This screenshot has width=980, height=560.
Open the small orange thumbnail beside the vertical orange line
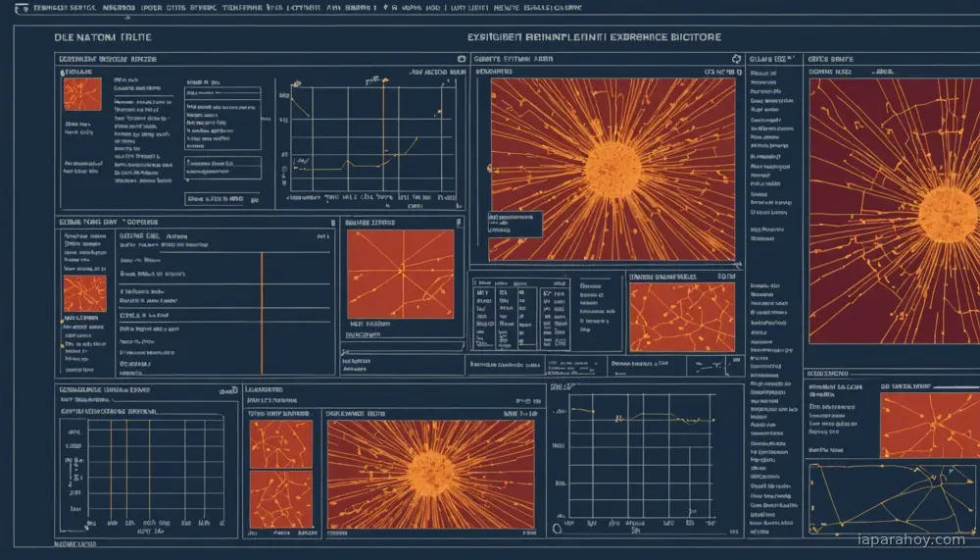pyautogui.click(x=85, y=294)
